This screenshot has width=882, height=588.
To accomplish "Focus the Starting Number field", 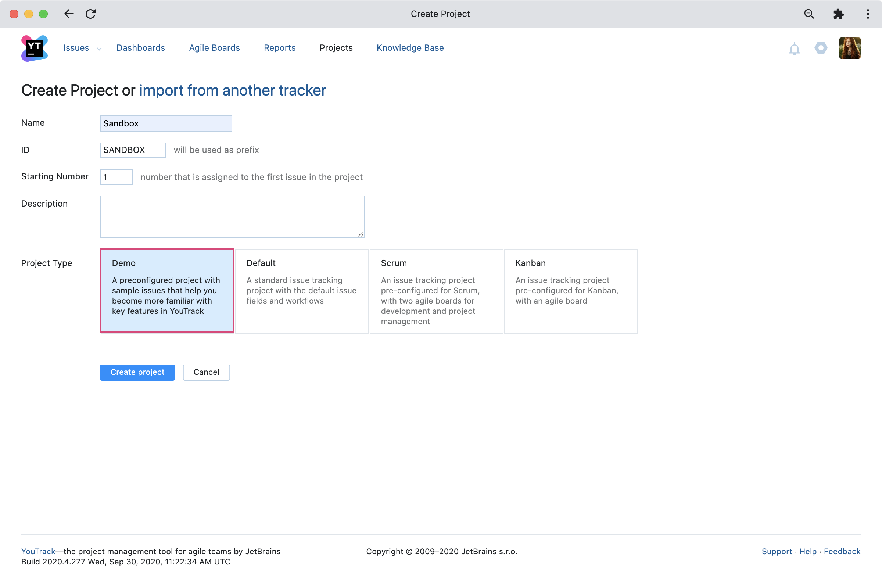I will pos(116,177).
